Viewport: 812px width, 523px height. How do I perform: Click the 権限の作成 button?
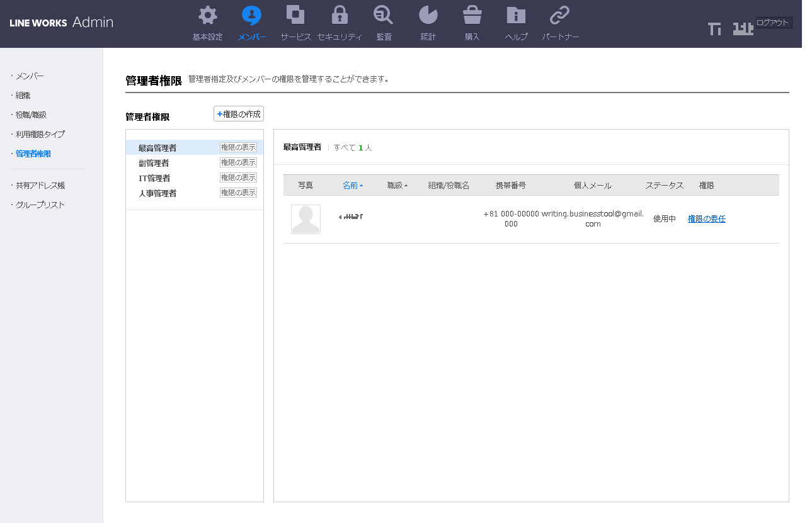[239, 114]
